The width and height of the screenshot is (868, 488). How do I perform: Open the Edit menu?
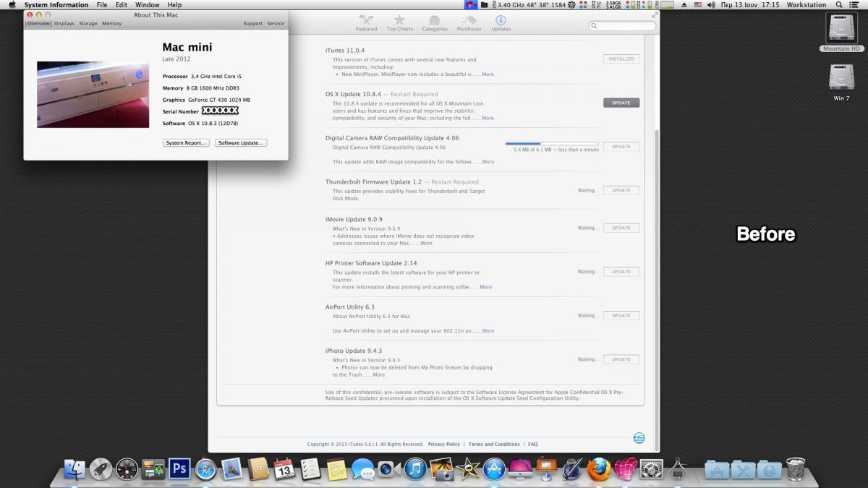point(122,4)
